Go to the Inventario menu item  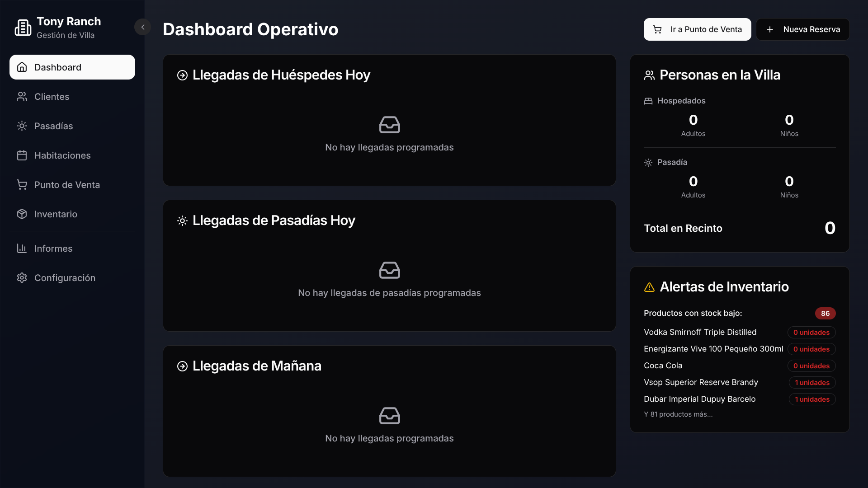[56, 214]
